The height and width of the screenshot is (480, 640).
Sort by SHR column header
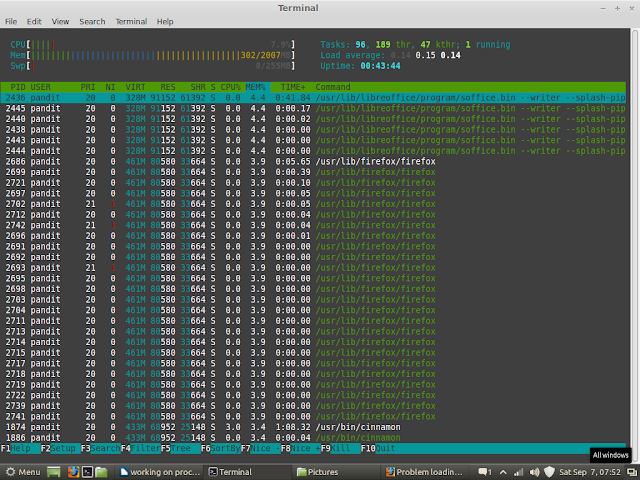click(x=198, y=87)
